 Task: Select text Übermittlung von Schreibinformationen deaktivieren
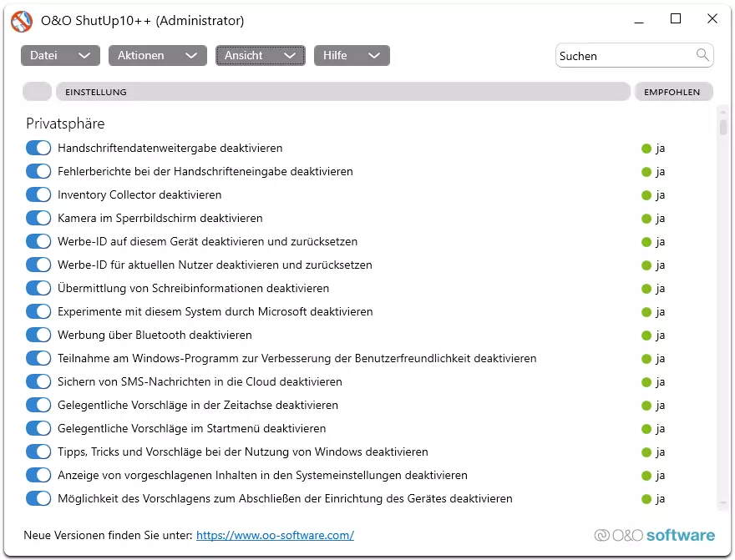(x=193, y=289)
